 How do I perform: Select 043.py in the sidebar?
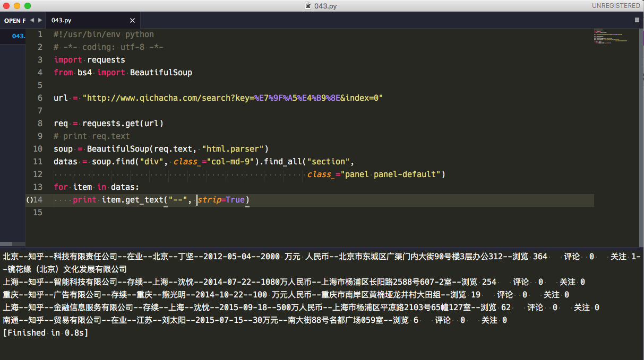pyautogui.click(x=18, y=36)
